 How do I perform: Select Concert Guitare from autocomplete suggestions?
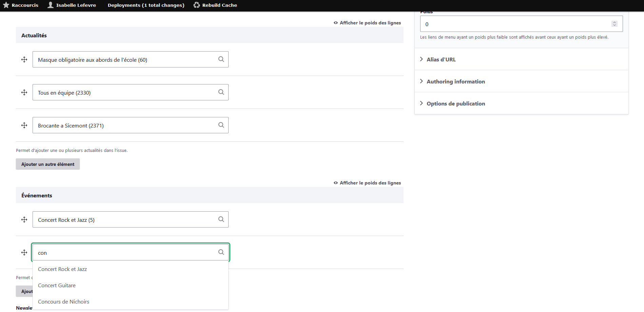(57, 286)
